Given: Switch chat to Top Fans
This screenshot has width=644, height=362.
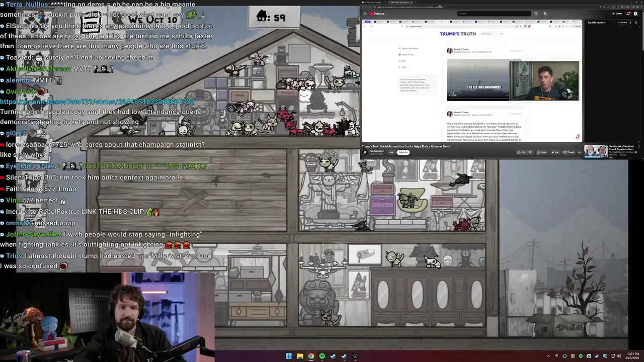Looking at the screenshot, I should [x=623, y=23].
